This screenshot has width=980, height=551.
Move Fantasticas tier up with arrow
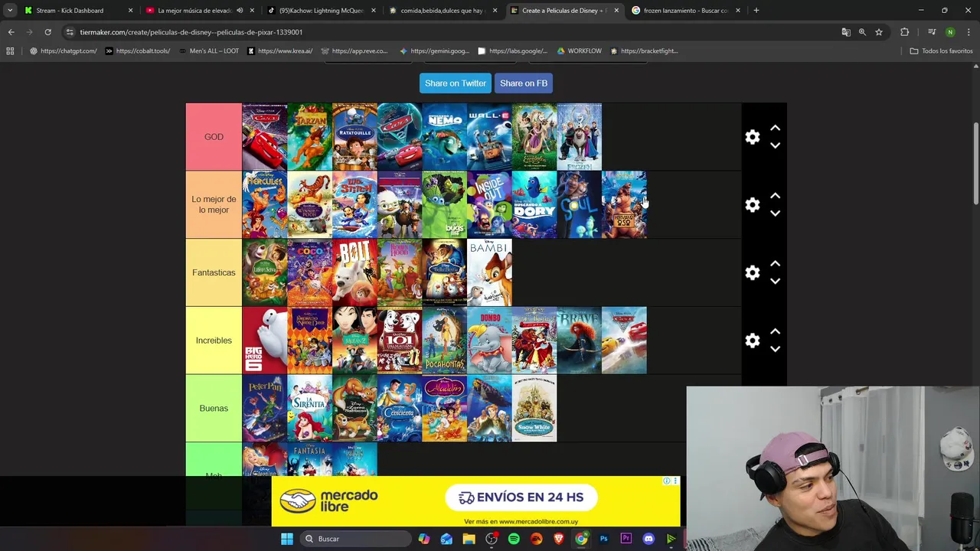[x=775, y=263]
